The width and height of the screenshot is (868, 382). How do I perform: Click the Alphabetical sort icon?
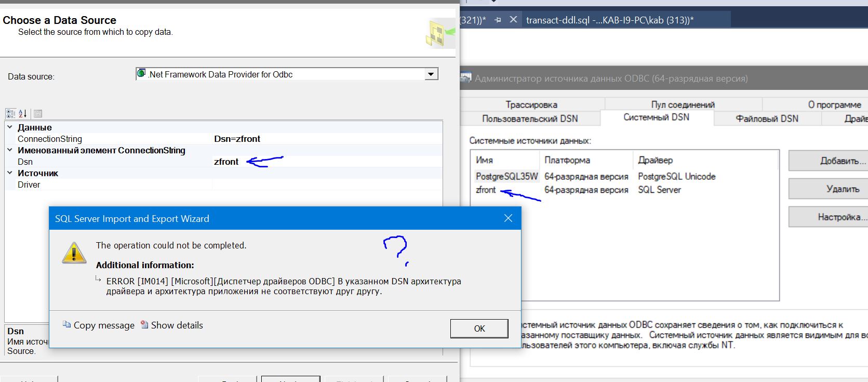click(23, 113)
